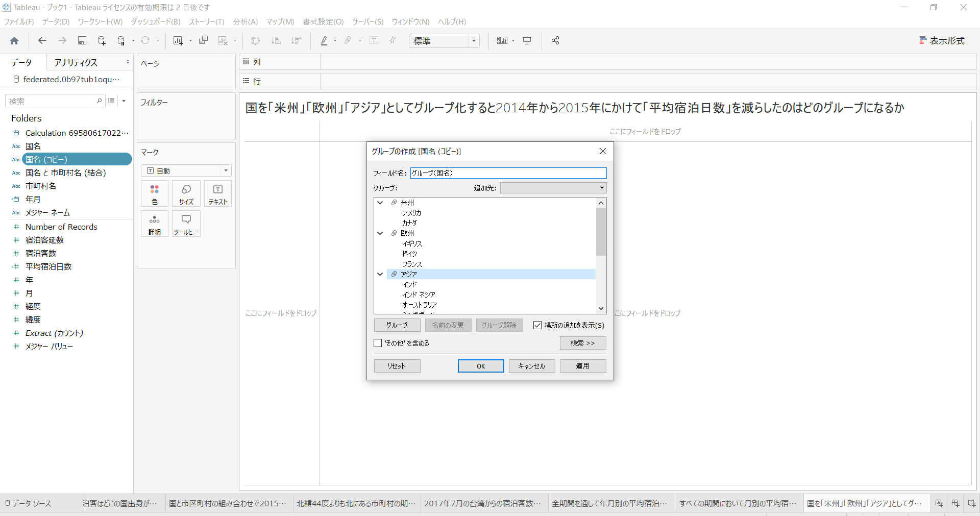Collapse the 欧州 group in the list
This screenshot has width=980, height=516.
[x=380, y=233]
